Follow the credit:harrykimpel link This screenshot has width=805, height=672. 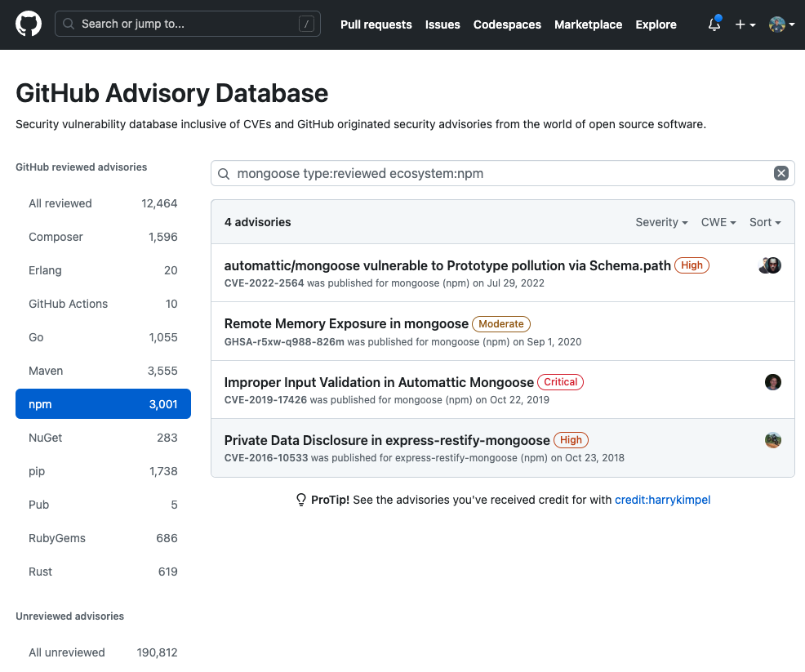662,500
